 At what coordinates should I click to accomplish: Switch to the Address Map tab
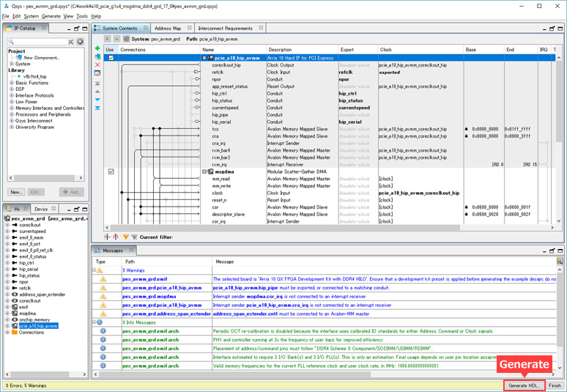click(168, 28)
